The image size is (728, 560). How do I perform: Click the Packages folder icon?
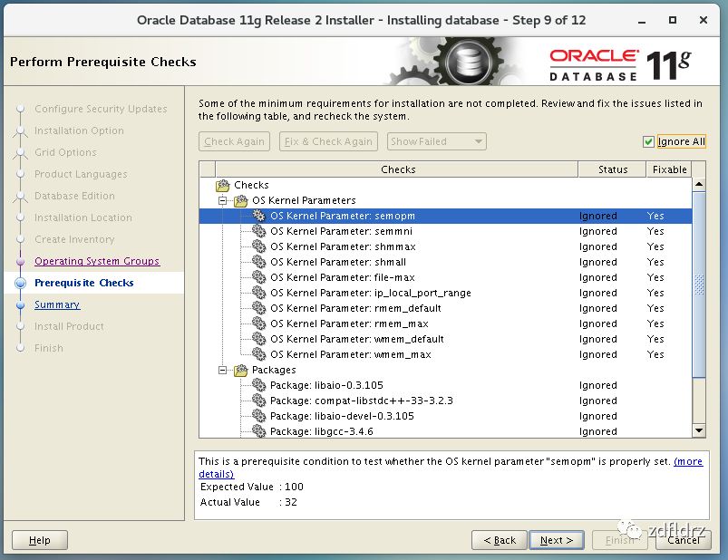(240, 370)
